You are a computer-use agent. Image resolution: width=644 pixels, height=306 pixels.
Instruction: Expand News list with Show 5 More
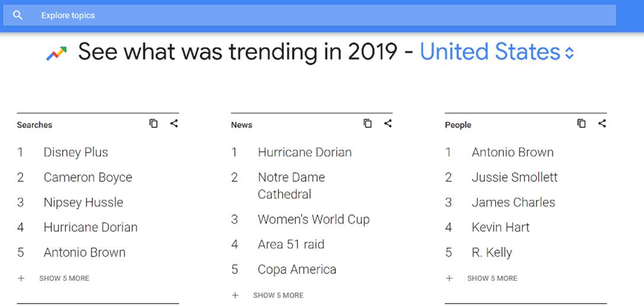(x=278, y=295)
